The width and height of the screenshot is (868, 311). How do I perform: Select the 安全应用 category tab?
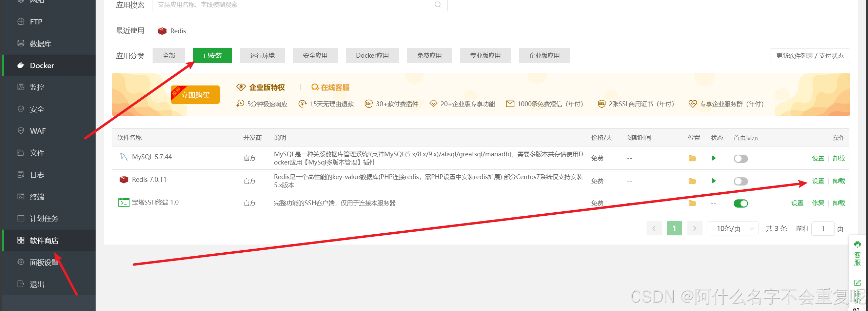pyautogui.click(x=315, y=55)
